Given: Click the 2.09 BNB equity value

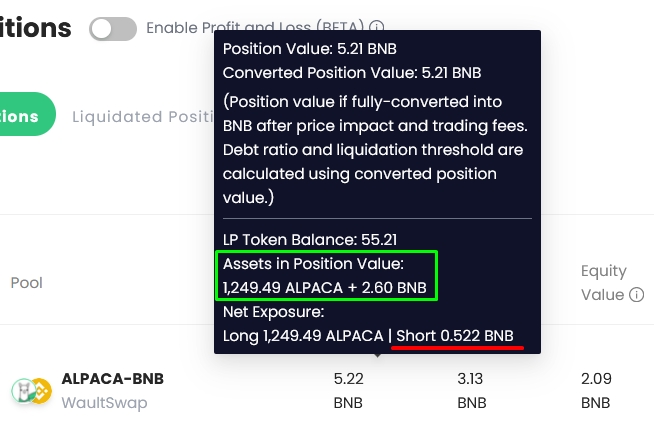Looking at the screenshot, I should tap(595, 390).
